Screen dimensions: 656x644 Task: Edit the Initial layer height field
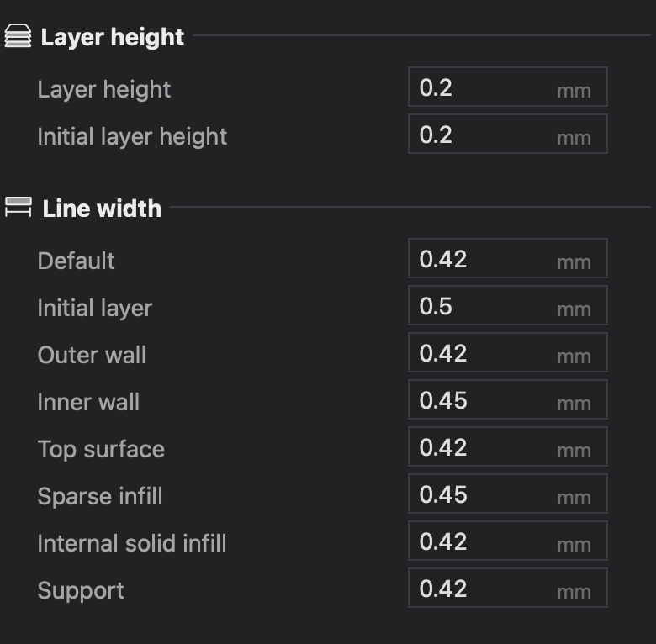pyautogui.click(x=507, y=134)
